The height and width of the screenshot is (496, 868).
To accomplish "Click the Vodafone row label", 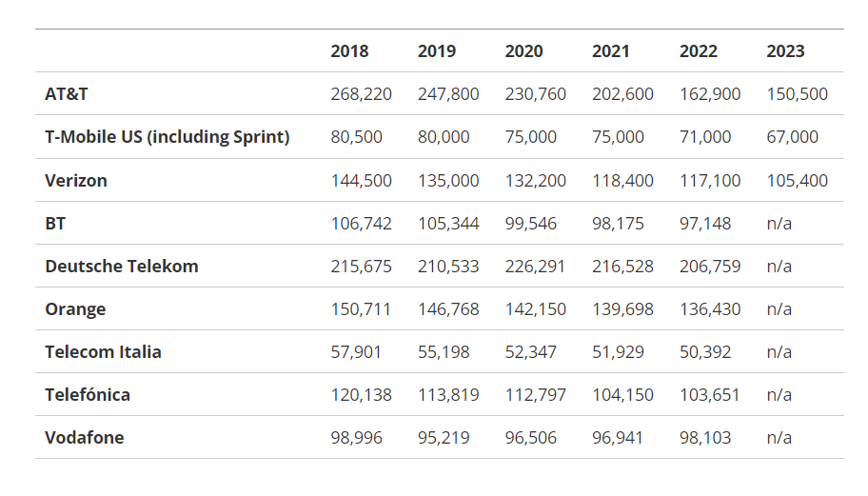I will pyautogui.click(x=84, y=438).
